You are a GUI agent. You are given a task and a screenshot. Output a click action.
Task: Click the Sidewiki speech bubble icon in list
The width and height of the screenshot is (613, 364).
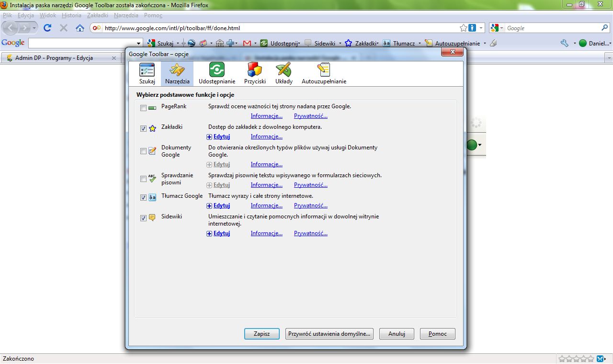[x=152, y=218]
